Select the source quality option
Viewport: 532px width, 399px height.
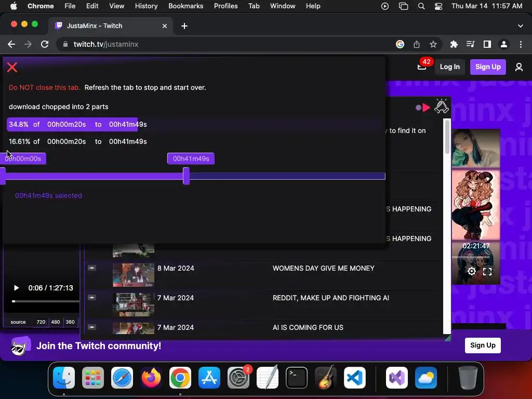coord(18,322)
